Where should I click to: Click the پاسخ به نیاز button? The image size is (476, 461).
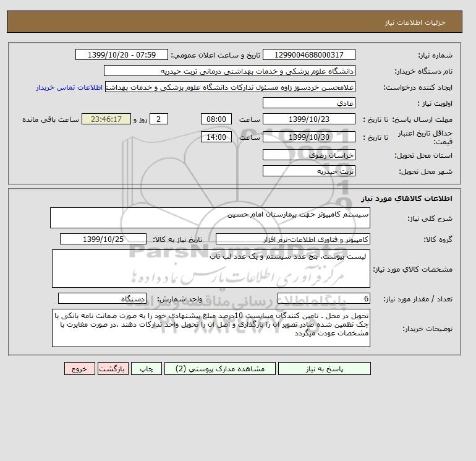(x=324, y=369)
